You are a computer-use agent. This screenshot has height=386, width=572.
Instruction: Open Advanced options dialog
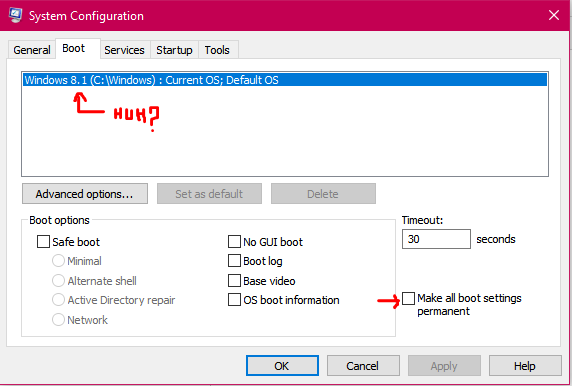pos(85,194)
